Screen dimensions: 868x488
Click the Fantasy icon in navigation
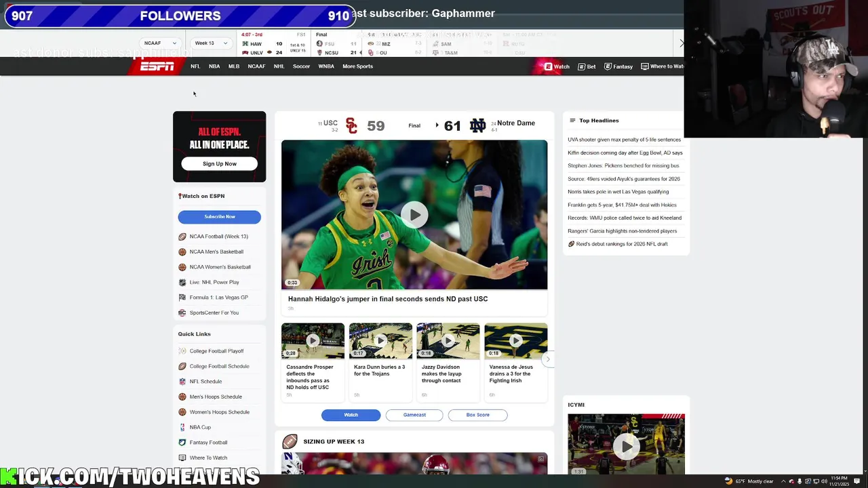click(x=608, y=66)
